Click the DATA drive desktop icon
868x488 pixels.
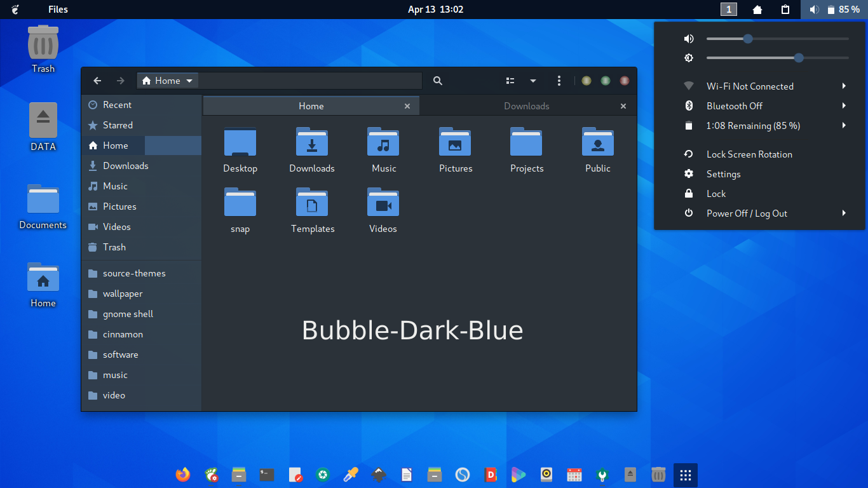tap(43, 120)
